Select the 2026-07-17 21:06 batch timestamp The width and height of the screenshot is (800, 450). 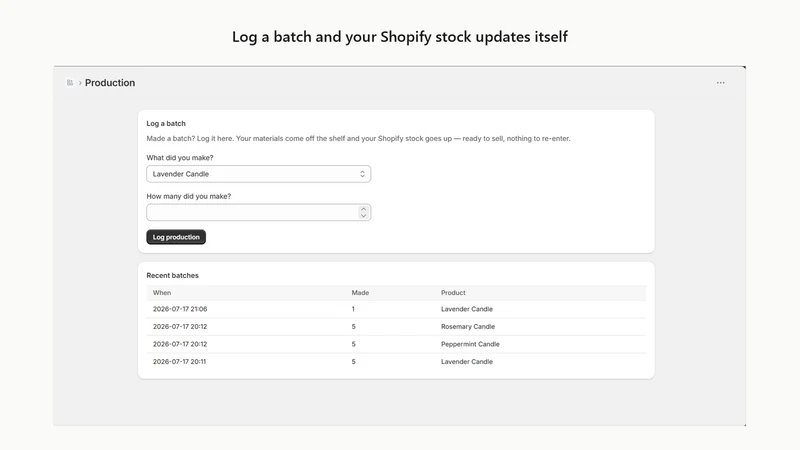pos(180,309)
